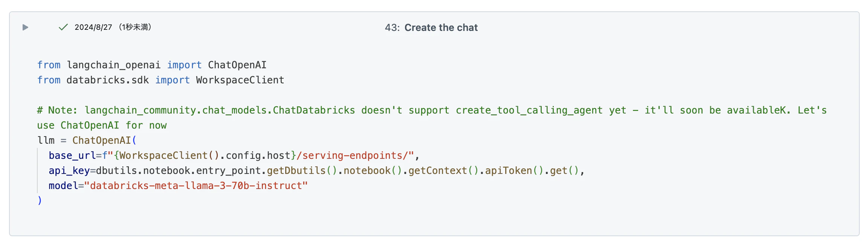Click the getDbutils() method call
This screenshot has width=868, height=246.
(302, 171)
